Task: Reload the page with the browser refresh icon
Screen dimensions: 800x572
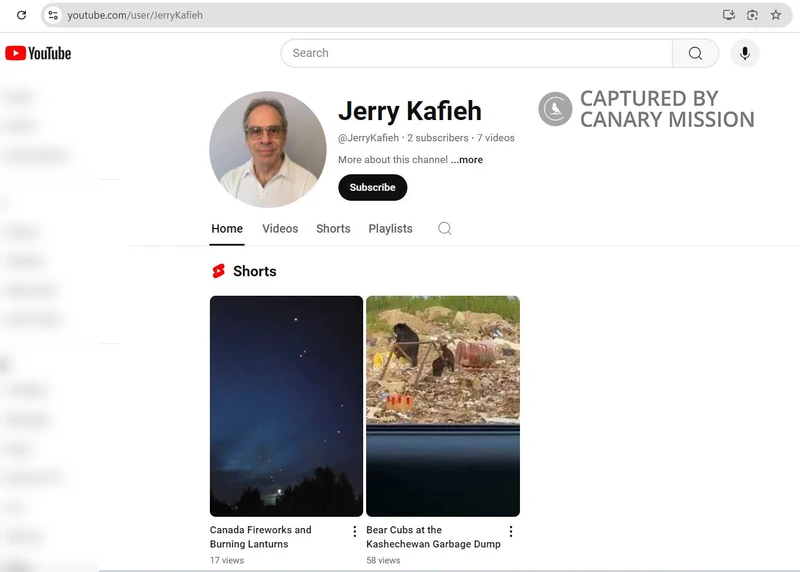Action: click(x=21, y=15)
